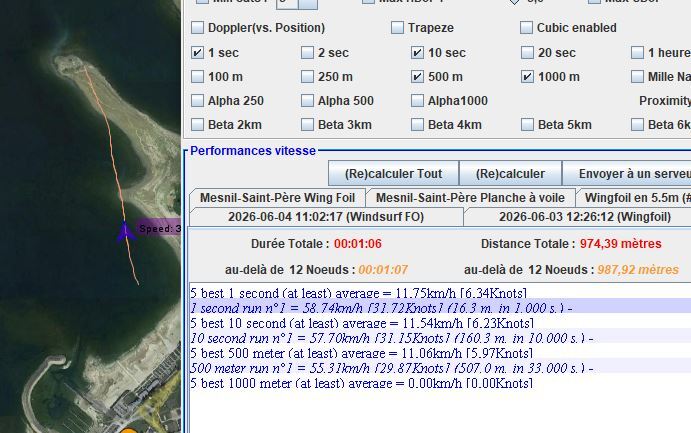Disable the 1000 m checkbox

[x=527, y=77]
